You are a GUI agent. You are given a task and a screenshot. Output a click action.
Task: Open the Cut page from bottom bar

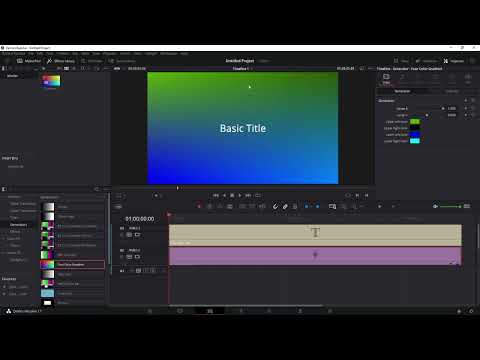point(180,311)
